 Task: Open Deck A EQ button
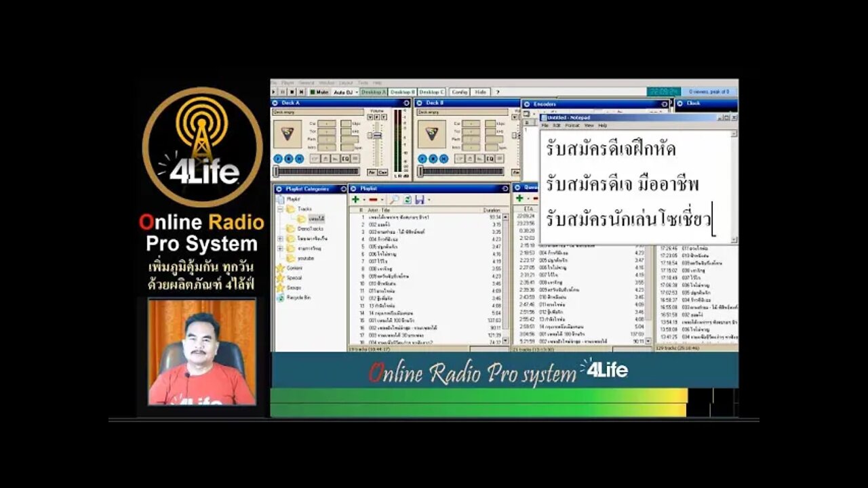(x=345, y=159)
